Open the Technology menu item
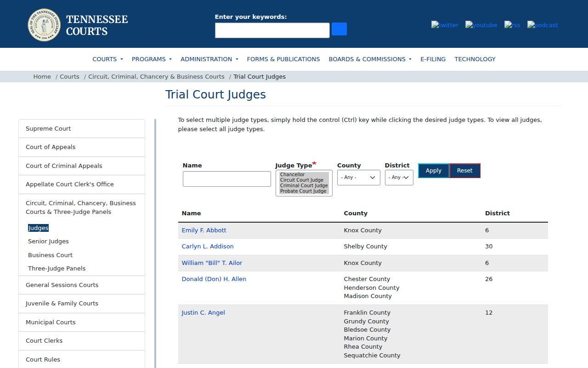Image resolution: width=588 pixels, height=368 pixels. 475,59
